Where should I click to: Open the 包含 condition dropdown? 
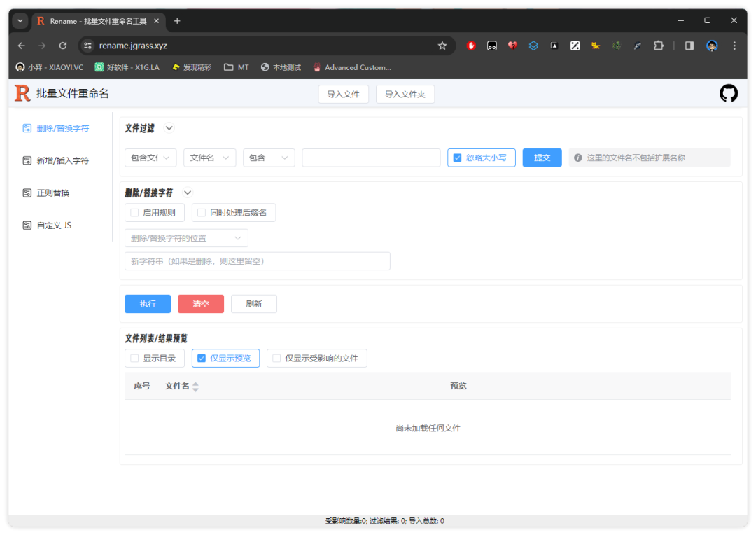(269, 158)
